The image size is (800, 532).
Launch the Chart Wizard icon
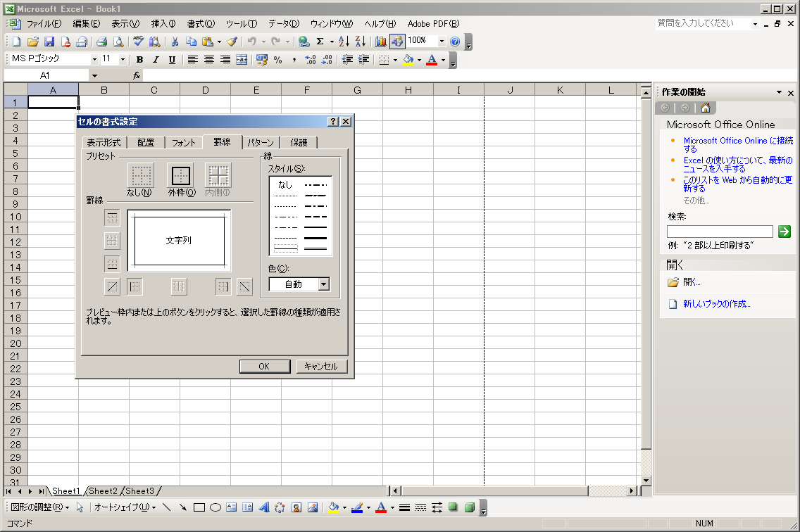tap(381, 42)
